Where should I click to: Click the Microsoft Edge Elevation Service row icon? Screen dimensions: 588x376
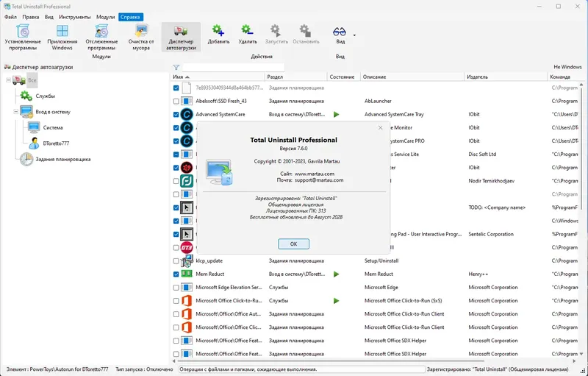tap(187, 288)
